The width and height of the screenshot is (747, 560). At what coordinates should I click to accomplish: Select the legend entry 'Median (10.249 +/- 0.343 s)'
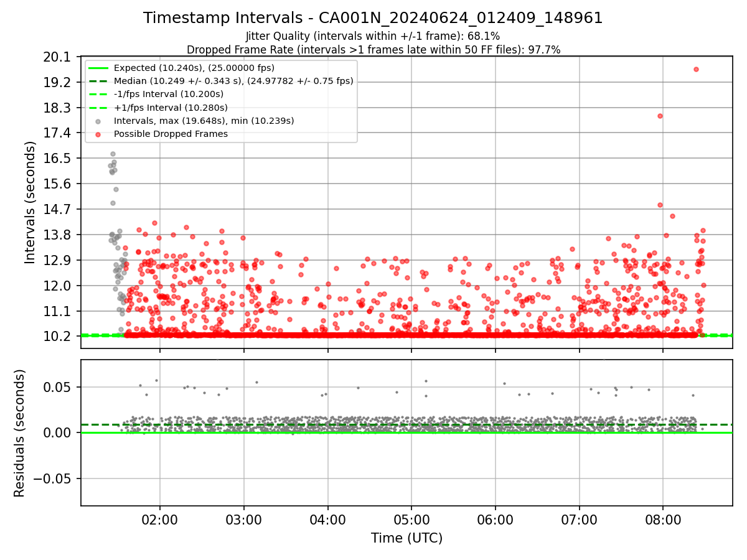point(233,81)
